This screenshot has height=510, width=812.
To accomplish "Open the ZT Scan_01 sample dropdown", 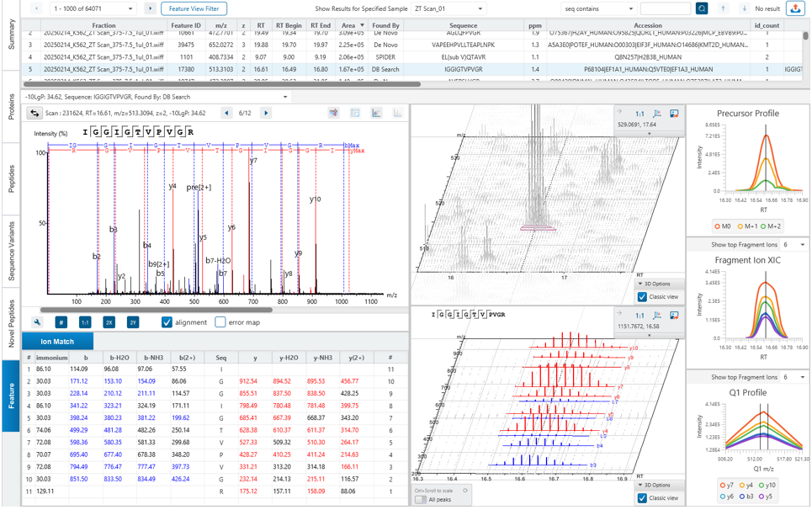I will pyautogui.click(x=448, y=8).
